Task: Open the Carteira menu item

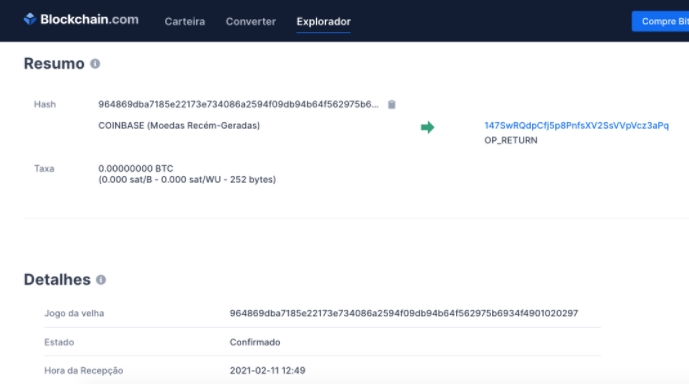Action: pyautogui.click(x=185, y=22)
